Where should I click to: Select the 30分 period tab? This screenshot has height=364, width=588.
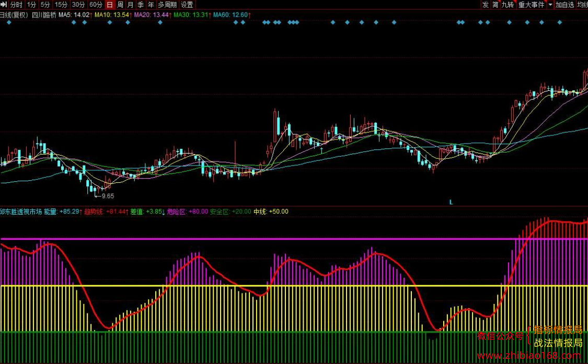coord(78,5)
